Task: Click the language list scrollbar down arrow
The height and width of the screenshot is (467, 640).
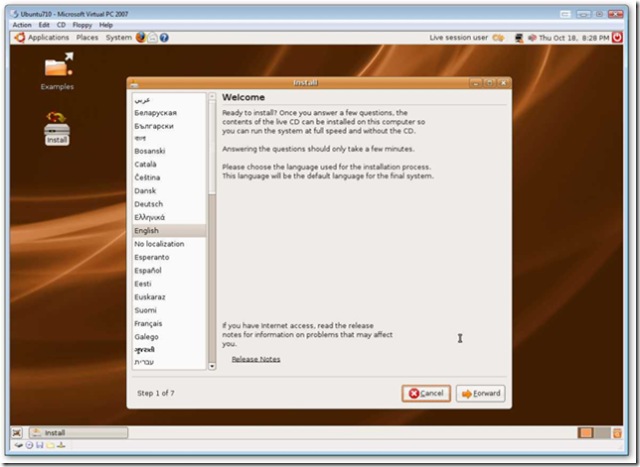Action: pyautogui.click(x=211, y=366)
